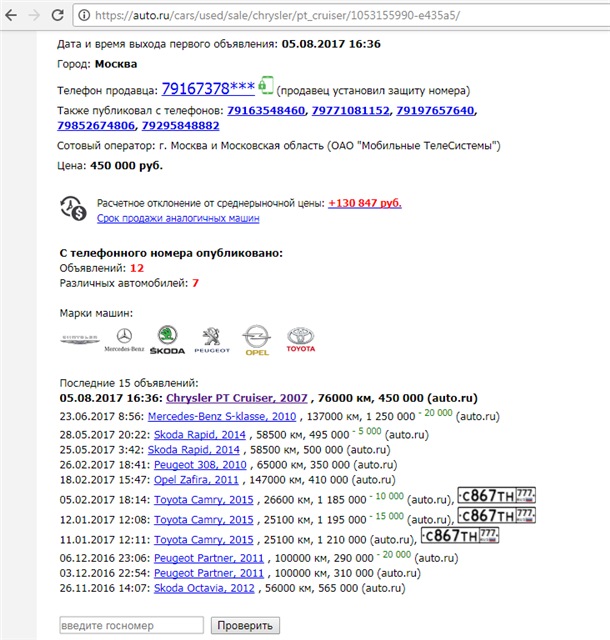610x640 pixels.
Task: Click the '- 20 000' price drop on Mercedes row
Action: pos(435,413)
